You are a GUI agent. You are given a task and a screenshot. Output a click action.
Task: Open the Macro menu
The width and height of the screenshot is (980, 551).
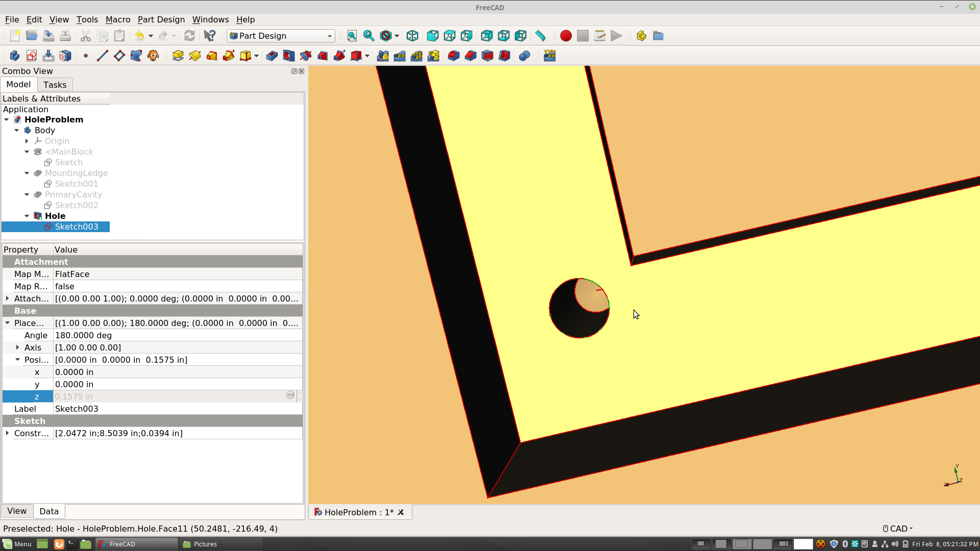click(x=118, y=19)
